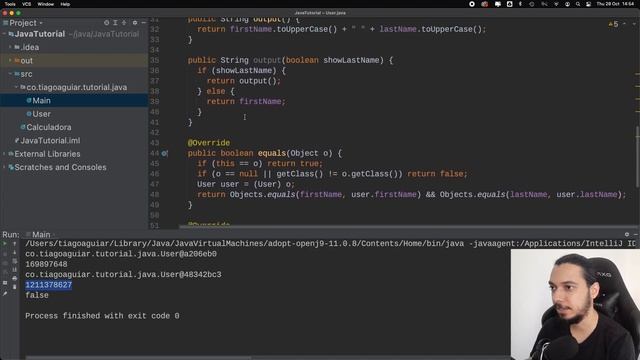Click the warnings indicator showing 5
640x360 pixels.
click(x=613, y=24)
